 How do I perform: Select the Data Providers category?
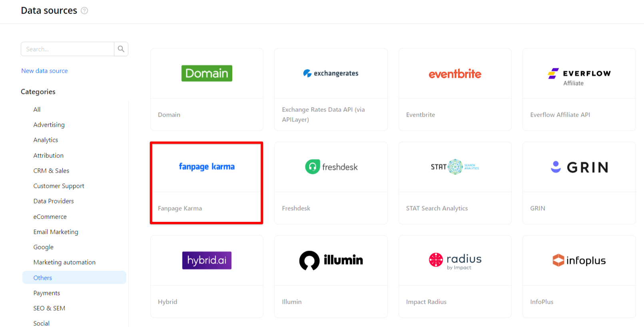click(x=54, y=201)
